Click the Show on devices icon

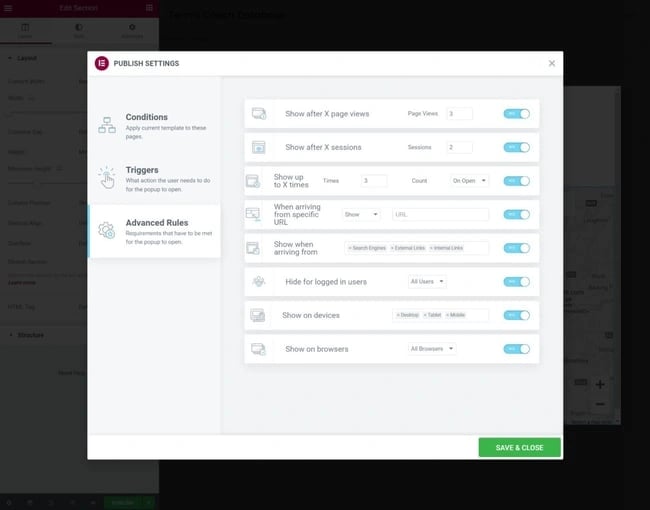pyautogui.click(x=258, y=315)
